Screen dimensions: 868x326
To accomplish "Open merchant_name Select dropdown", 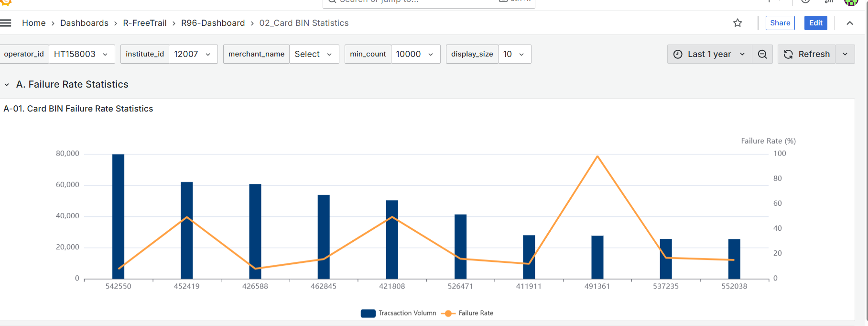I will 314,54.
